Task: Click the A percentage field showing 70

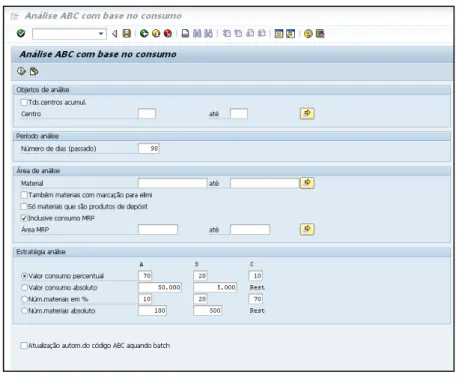Action: click(x=145, y=276)
